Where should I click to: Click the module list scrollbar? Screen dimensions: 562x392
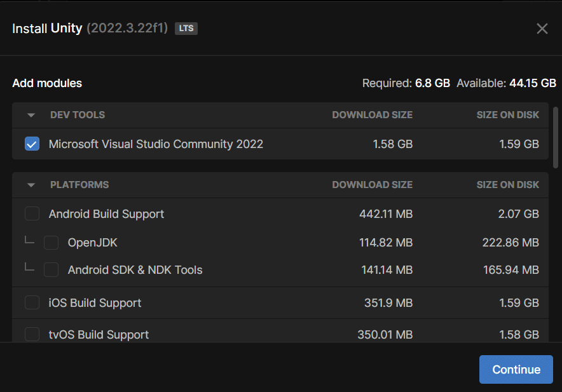coord(555,137)
